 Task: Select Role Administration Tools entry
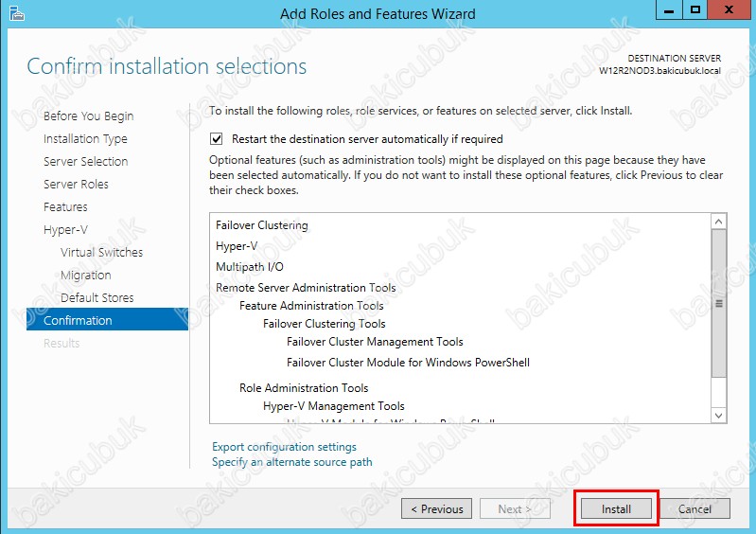click(x=304, y=388)
